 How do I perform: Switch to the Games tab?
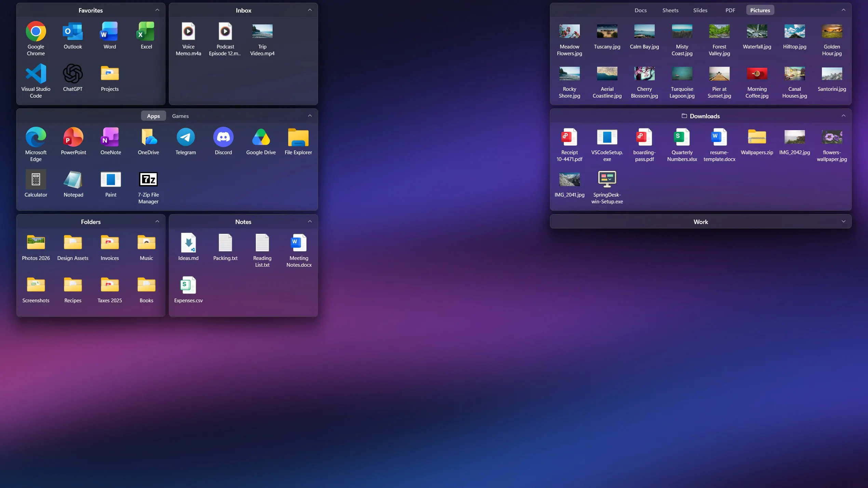click(x=180, y=116)
